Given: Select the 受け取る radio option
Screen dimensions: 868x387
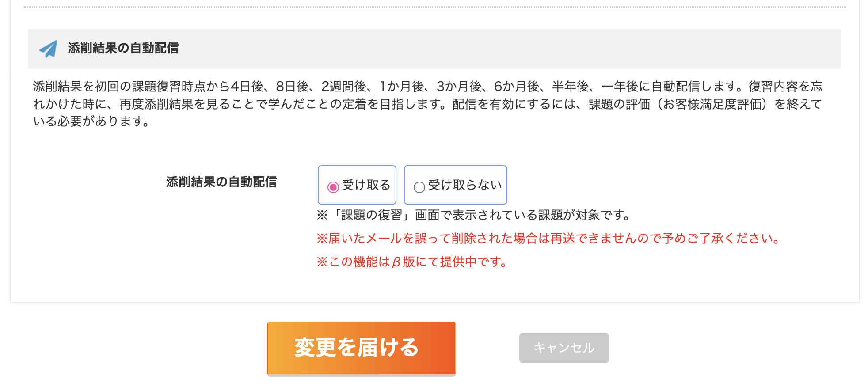Looking at the screenshot, I should (x=356, y=185).
